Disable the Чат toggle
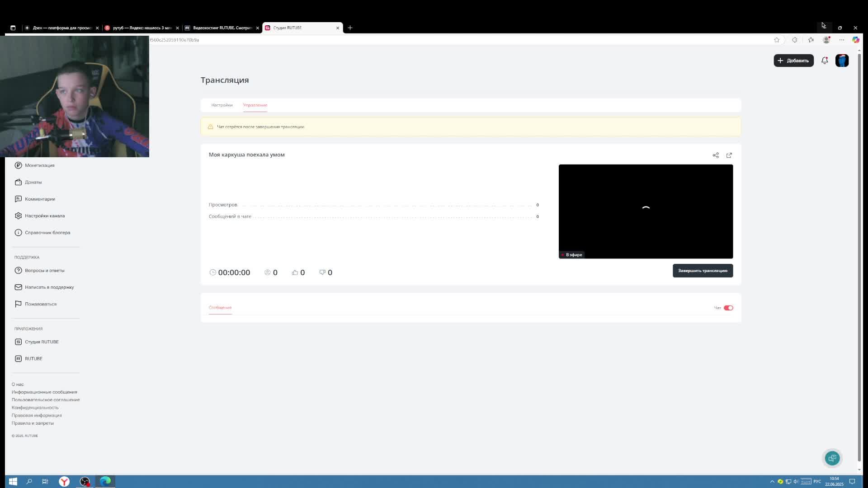The image size is (868, 488). pos(729,308)
